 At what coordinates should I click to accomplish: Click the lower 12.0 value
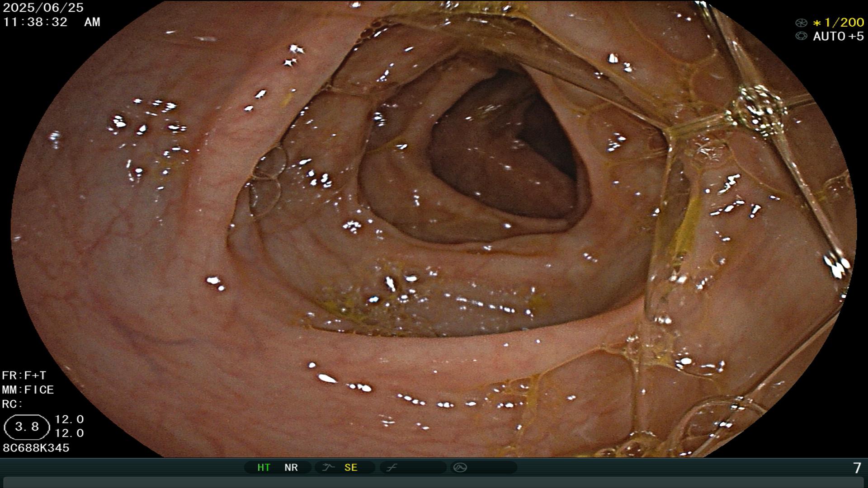(69, 433)
